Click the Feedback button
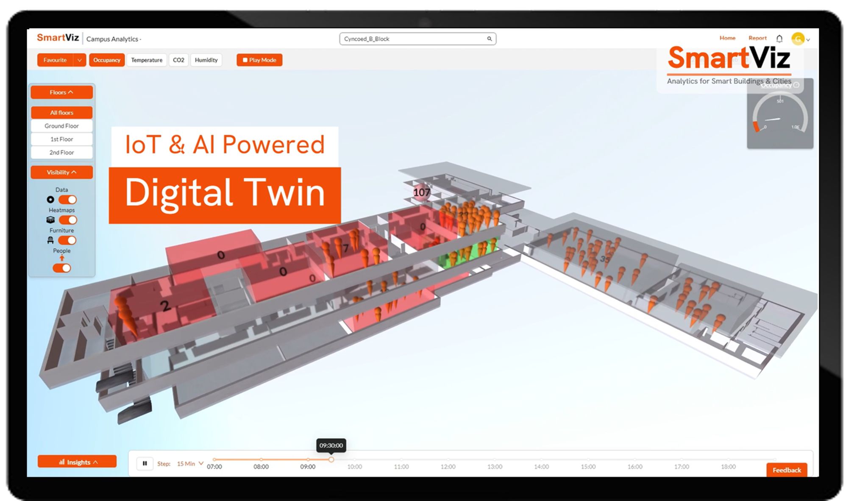The image size is (868, 501). tap(787, 470)
